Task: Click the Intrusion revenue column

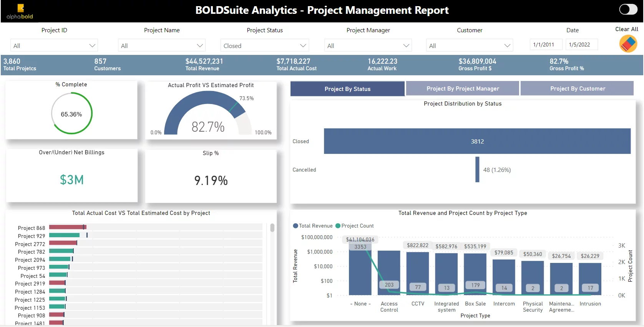Action: pyautogui.click(x=590, y=279)
